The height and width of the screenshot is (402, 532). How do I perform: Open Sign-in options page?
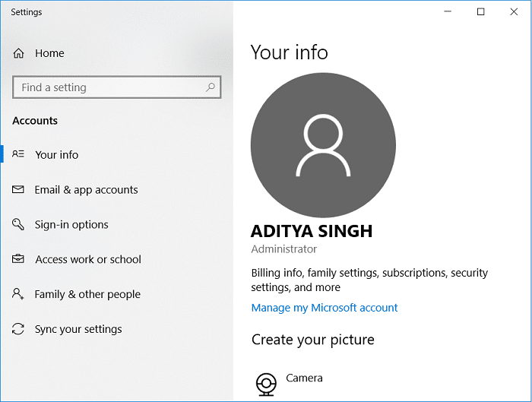point(71,225)
